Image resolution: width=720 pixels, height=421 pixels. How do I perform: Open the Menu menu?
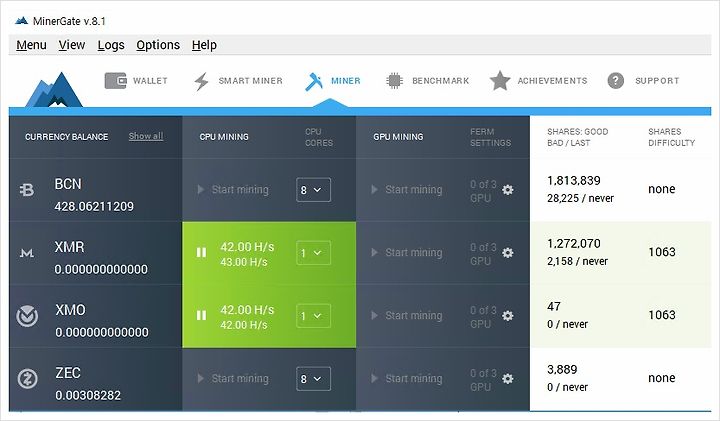(31, 45)
